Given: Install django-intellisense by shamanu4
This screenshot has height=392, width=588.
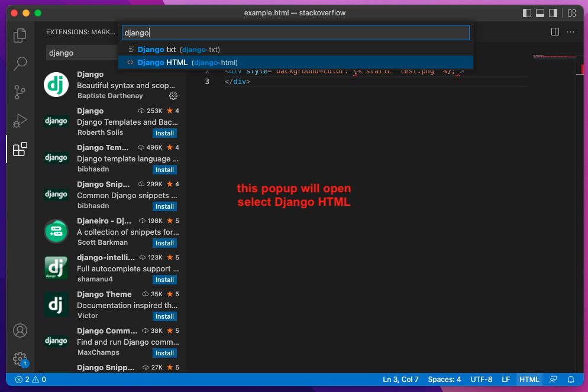Looking at the screenshot, I should pyautogui.click(x=164, y=280).
